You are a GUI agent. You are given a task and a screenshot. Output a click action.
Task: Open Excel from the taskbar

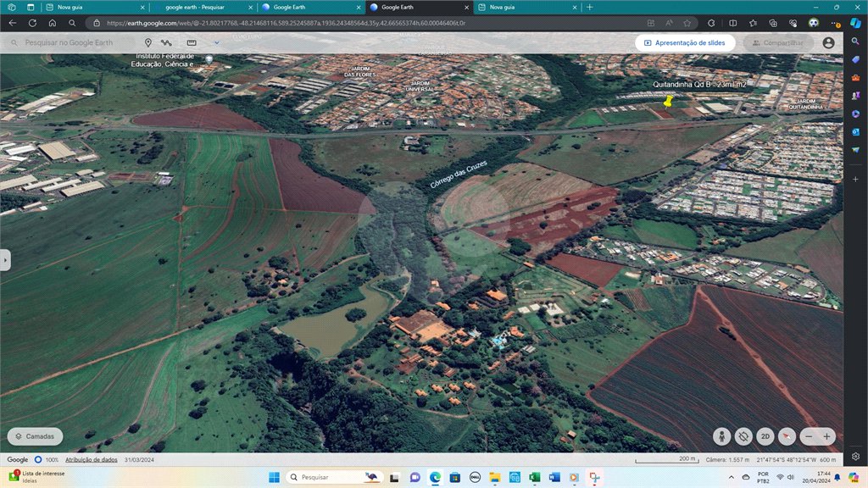click(x=534, y=477)
